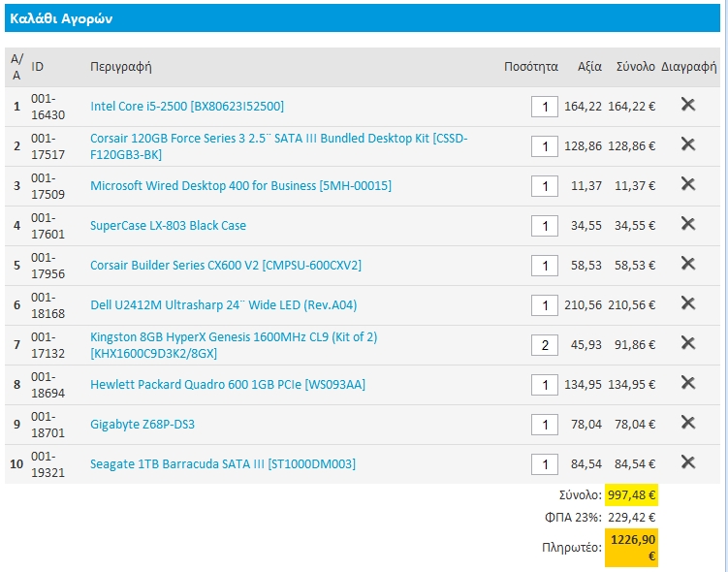This screenshot has height=572, width=728.
Task: Remove SuperCase LX-803 Black Case item
Action: click(688, 224)
